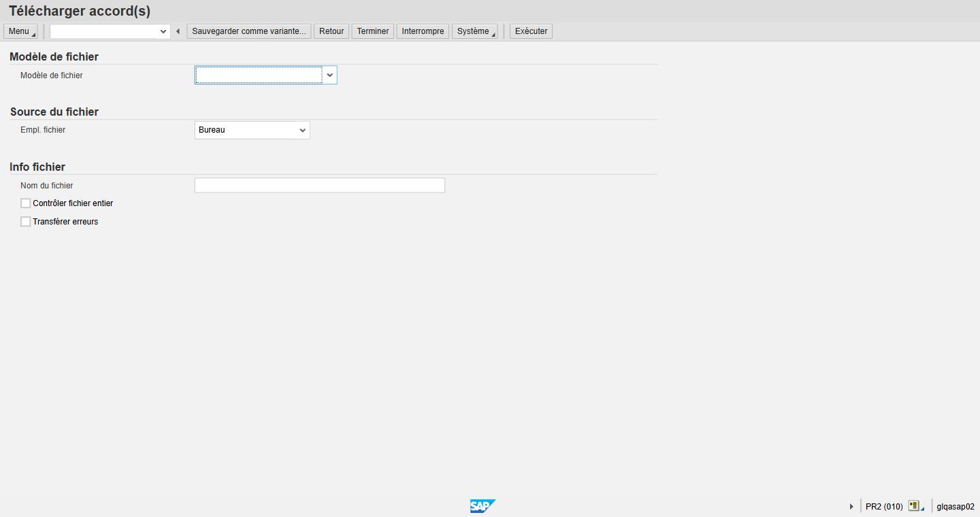This screenshot has height=517, width=980.
Task: Expand the command field history dropdown arrow
Action: [x=163, y=31]
